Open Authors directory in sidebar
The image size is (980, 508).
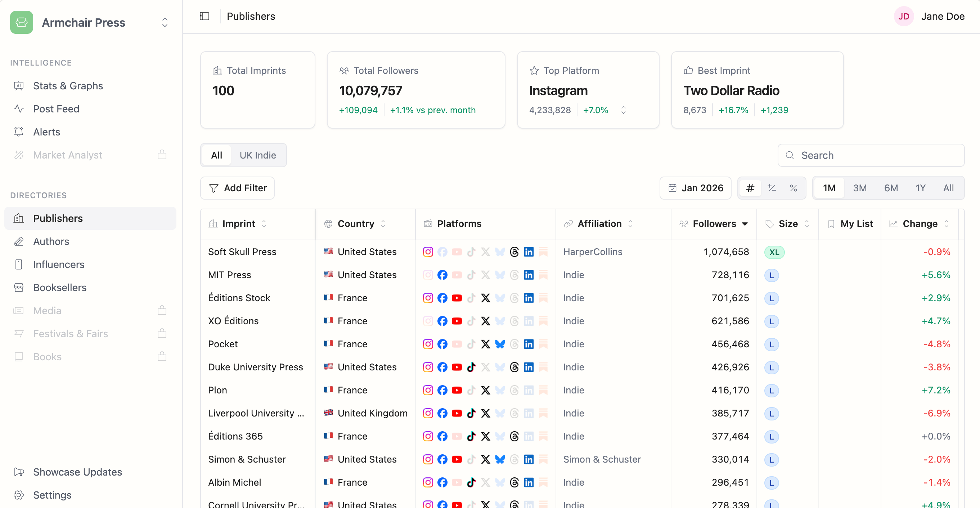51,241
